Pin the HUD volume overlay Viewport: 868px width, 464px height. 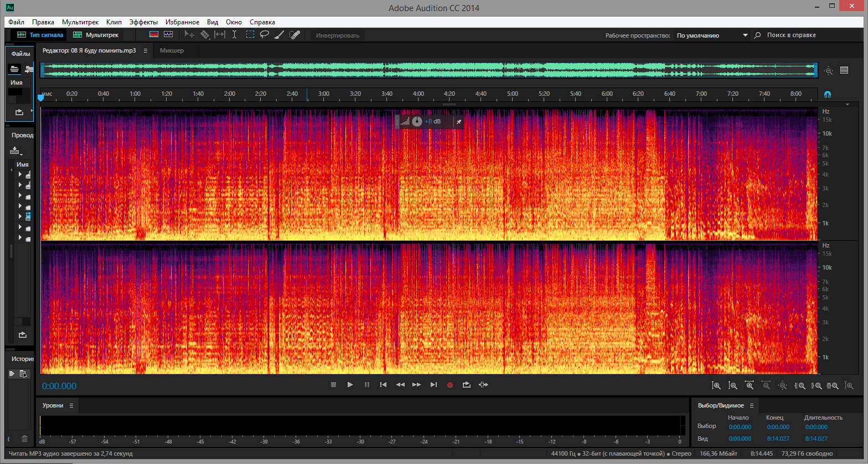pos(458,121)
